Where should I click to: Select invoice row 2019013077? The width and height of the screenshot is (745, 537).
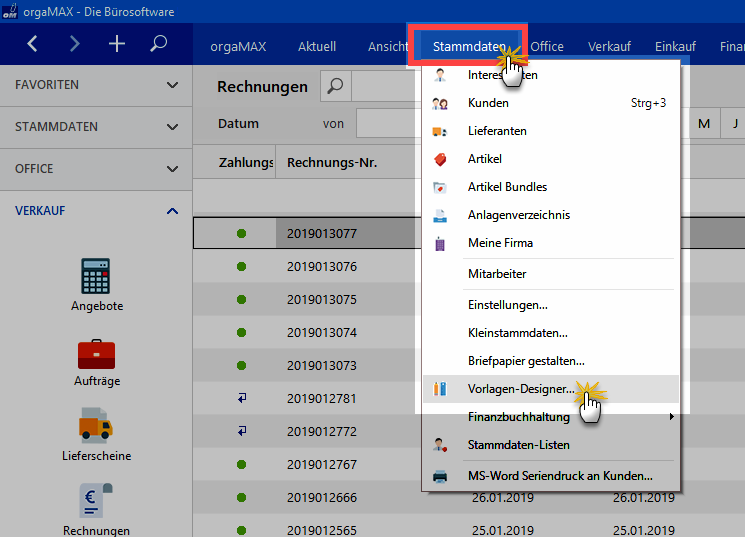pos(307,233)
